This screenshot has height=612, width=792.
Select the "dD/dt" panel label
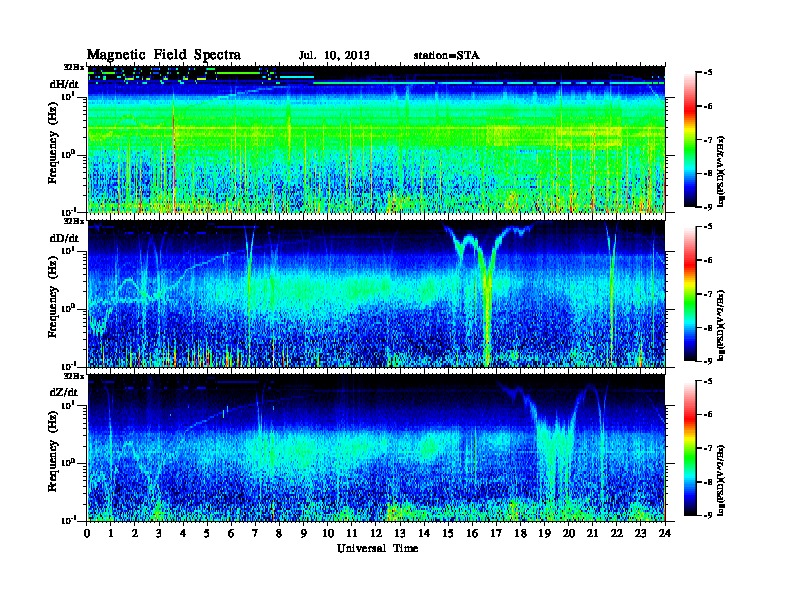(x=64, y=238)
